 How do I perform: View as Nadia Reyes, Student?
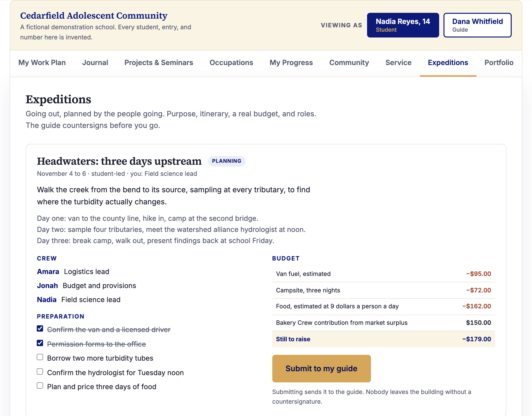pyautogui.click(x=403, y=25)
